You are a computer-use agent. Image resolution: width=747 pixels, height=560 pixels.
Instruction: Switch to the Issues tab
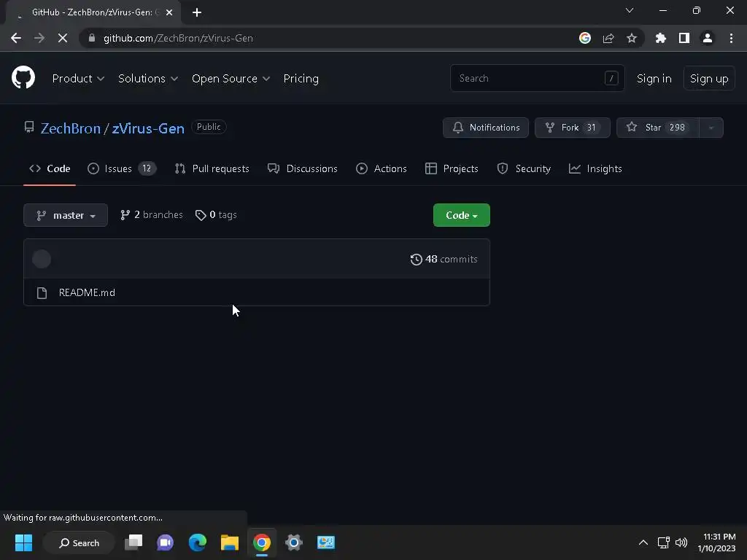[122, 168]
